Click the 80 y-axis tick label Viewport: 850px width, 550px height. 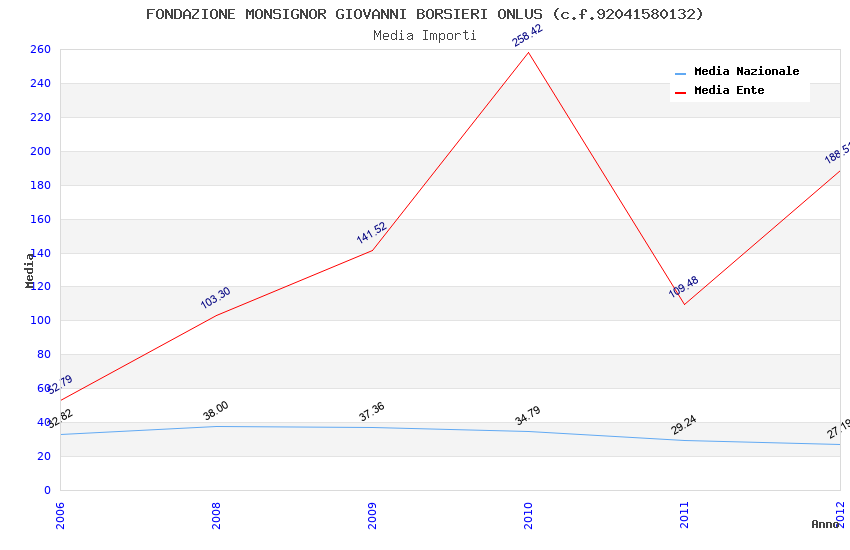click(x=43, y=354)
